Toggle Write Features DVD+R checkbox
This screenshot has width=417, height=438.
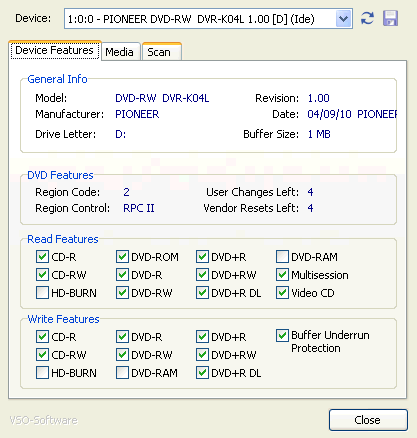(202, 337)
